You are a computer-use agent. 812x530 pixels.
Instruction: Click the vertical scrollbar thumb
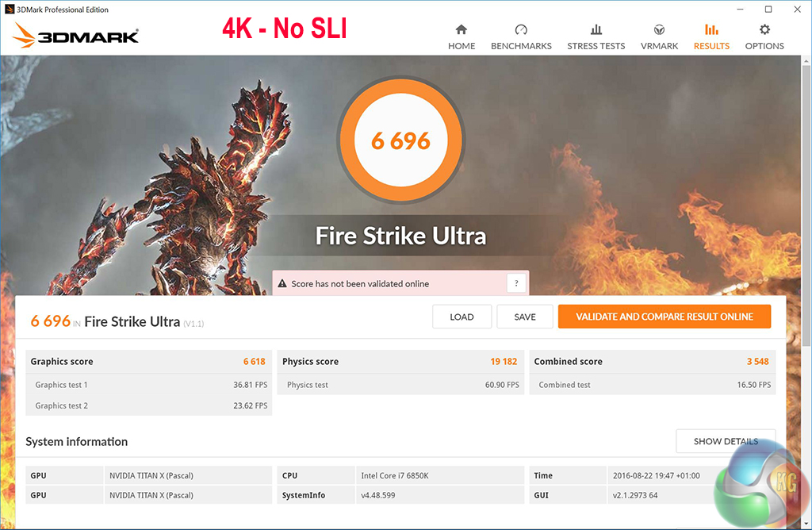[x=806, y=205]
